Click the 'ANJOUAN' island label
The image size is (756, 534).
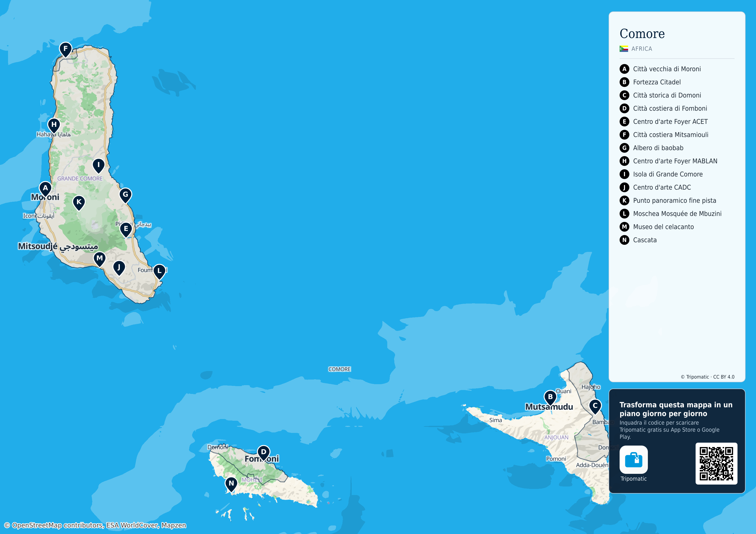click(556, 438)
